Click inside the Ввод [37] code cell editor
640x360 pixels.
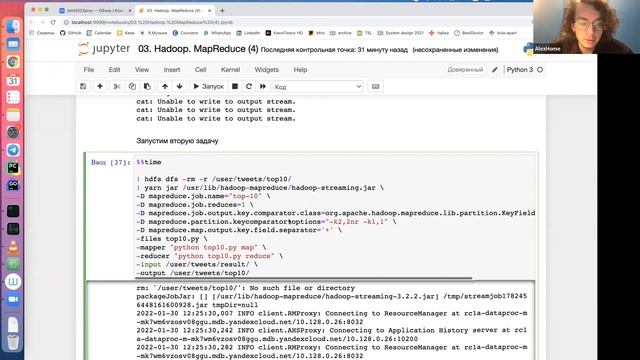point(335,218)
